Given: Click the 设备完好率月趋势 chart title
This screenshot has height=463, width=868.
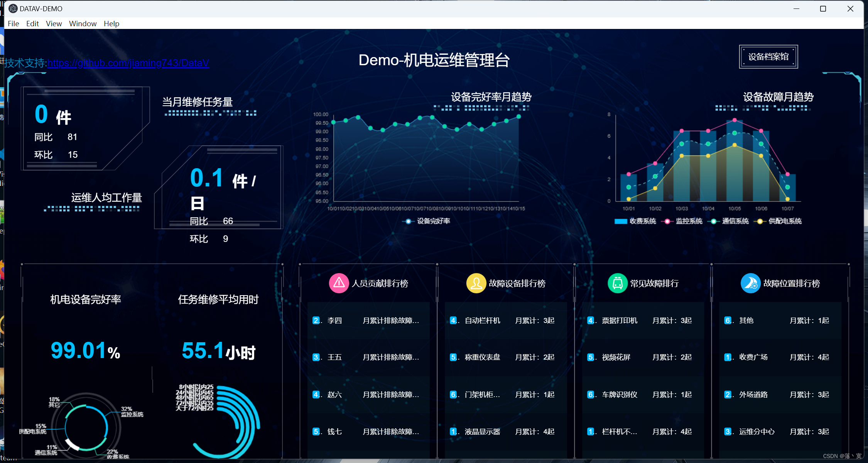Looking at the screenshot, I should coord(491,97).
